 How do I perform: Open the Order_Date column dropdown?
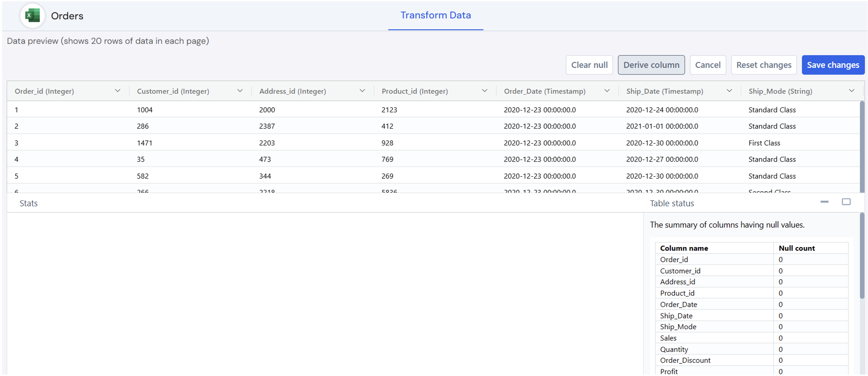click(607, 91)
